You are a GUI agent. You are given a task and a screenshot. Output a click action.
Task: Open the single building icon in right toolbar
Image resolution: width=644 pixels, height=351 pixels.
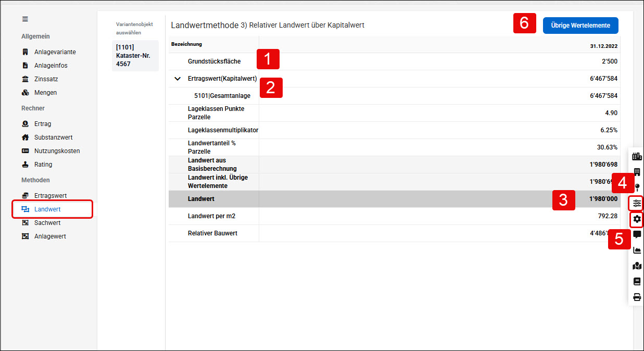[637, 172]
